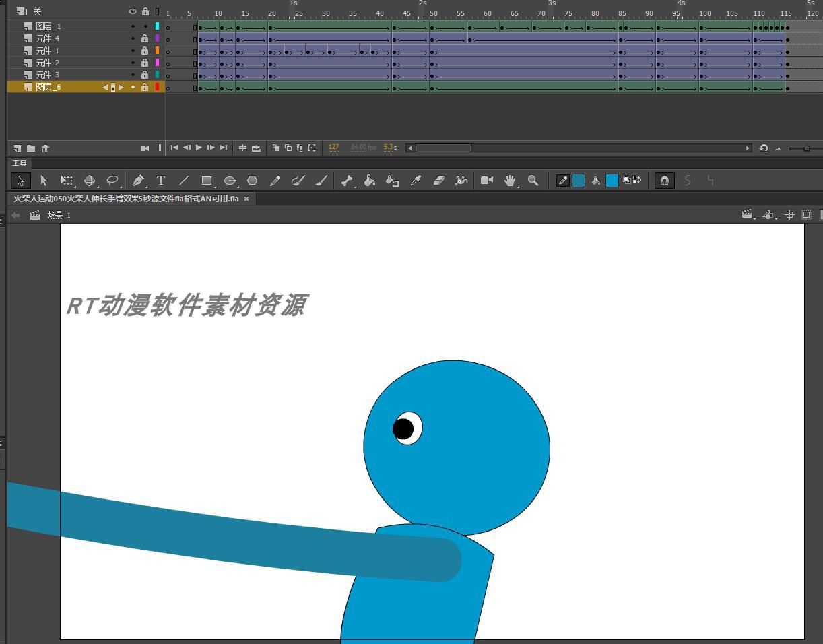
Task: Select the Paint Bucket tool
Action: (370, 181)
